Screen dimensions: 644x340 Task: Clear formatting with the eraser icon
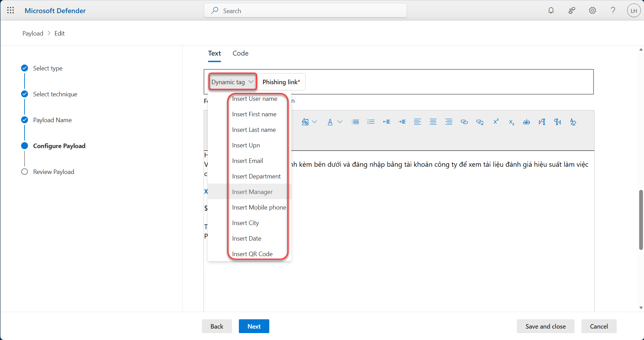point(573,122)
